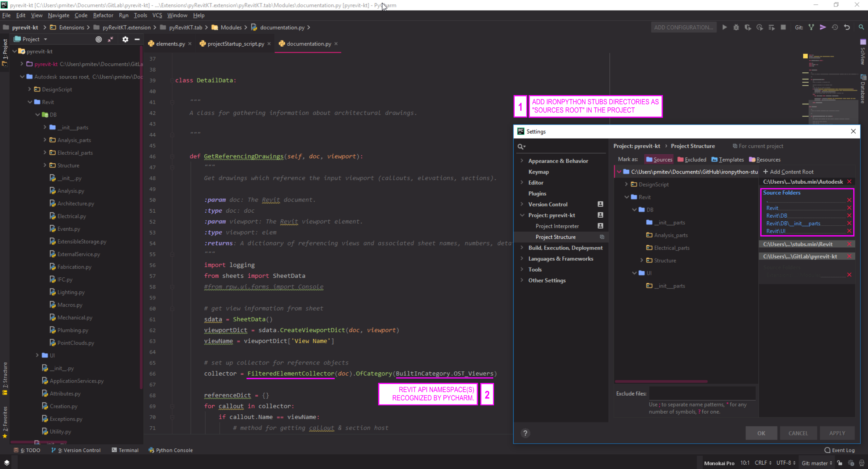868x469 pixels.
Task: Click the OK button in Settings
Action: pyautogui.click(x=761, y=433)
